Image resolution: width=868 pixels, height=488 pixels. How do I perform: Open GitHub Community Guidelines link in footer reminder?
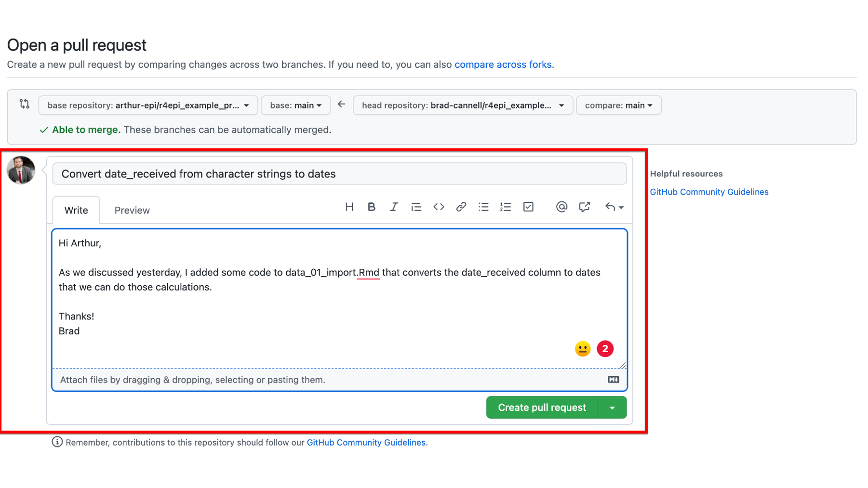point(366,442)
